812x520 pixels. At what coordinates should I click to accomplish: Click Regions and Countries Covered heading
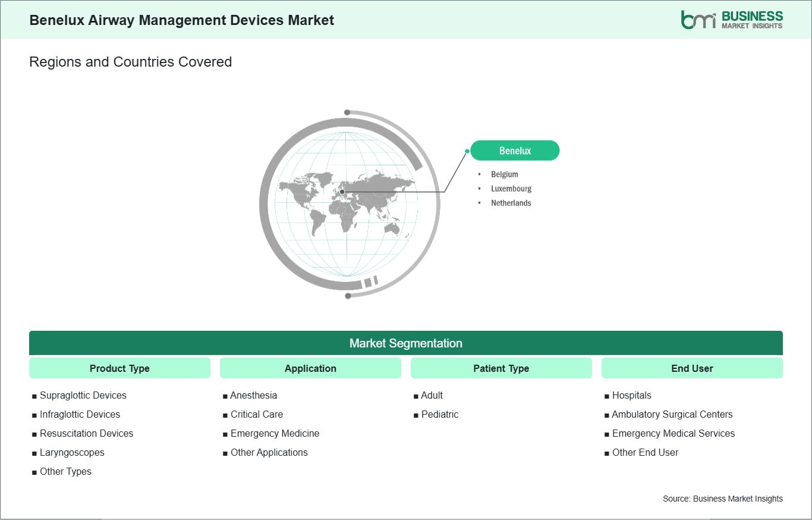[131, 62]
